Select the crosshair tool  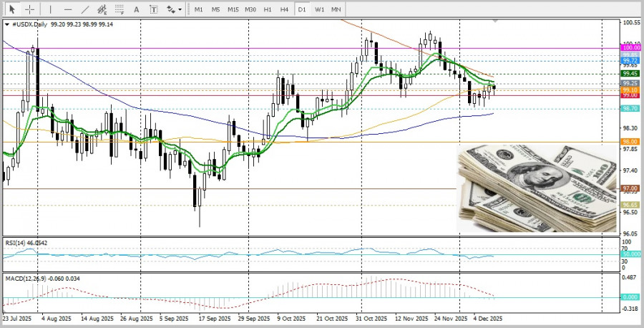click(x=29, y=9)
